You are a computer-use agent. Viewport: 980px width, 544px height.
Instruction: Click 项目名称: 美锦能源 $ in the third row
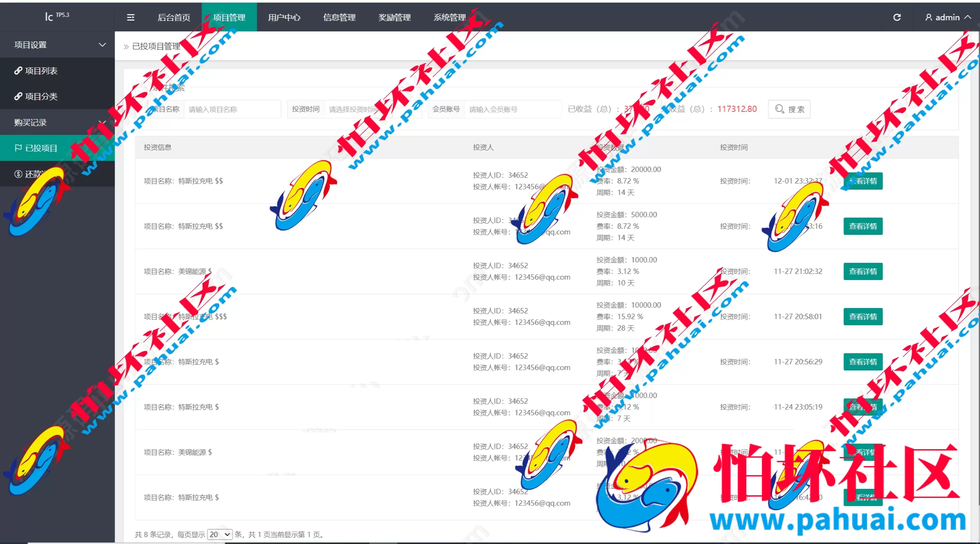coord(178,271)
